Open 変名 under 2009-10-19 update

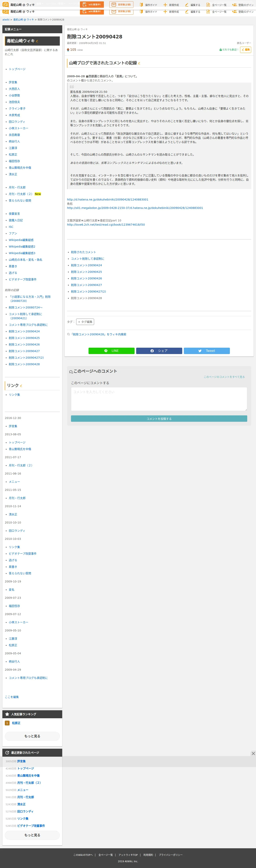click(x=12, y=590)
